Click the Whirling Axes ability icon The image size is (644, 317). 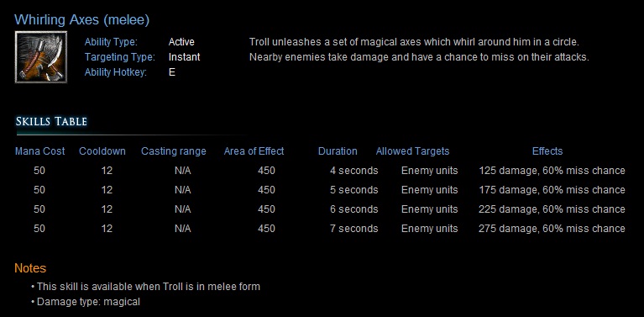41,57
